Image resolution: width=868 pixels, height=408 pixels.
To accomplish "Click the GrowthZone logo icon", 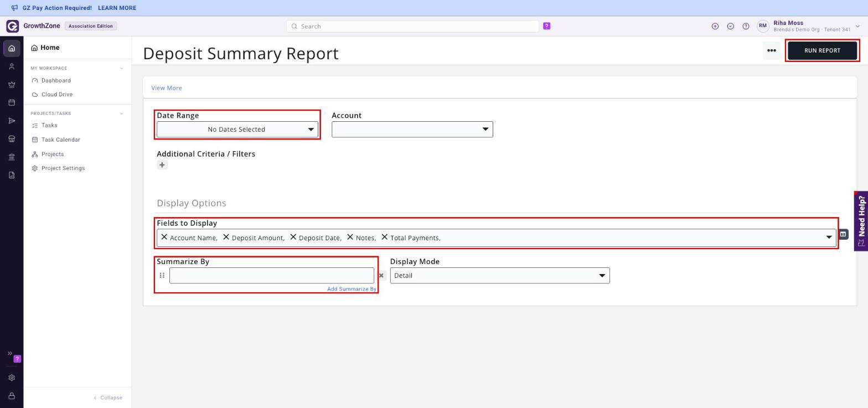I will 12,26.
